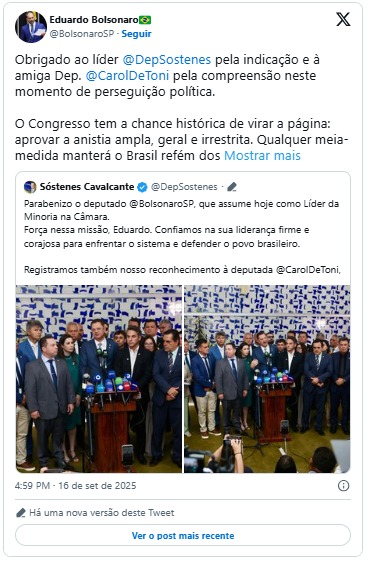Image resolution: width=370 pixels, height=561 pixels.
Task: Click the Eduardo Bolsonaro display name
Action: [x=94, y=20]
